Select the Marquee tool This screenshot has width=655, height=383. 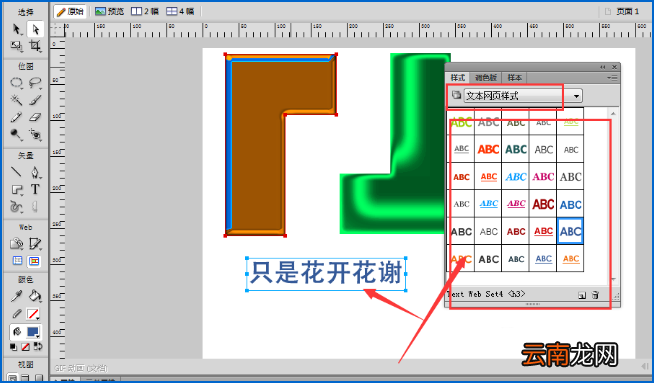click(17, 83)
